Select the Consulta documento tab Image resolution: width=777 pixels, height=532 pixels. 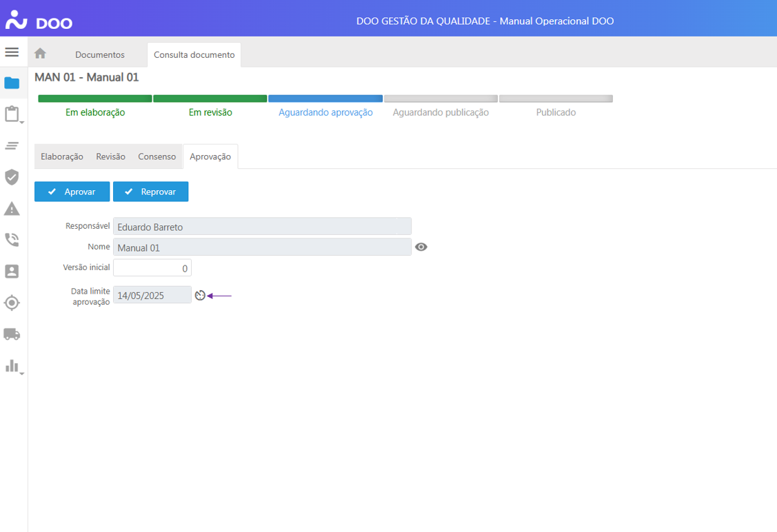click(x=194, y=54)
